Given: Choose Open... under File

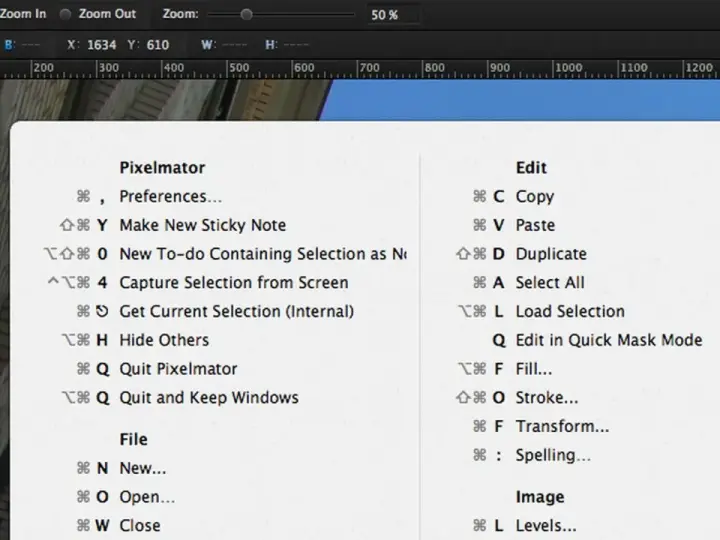Looking at the screenshot, I should tap(147, 497).
